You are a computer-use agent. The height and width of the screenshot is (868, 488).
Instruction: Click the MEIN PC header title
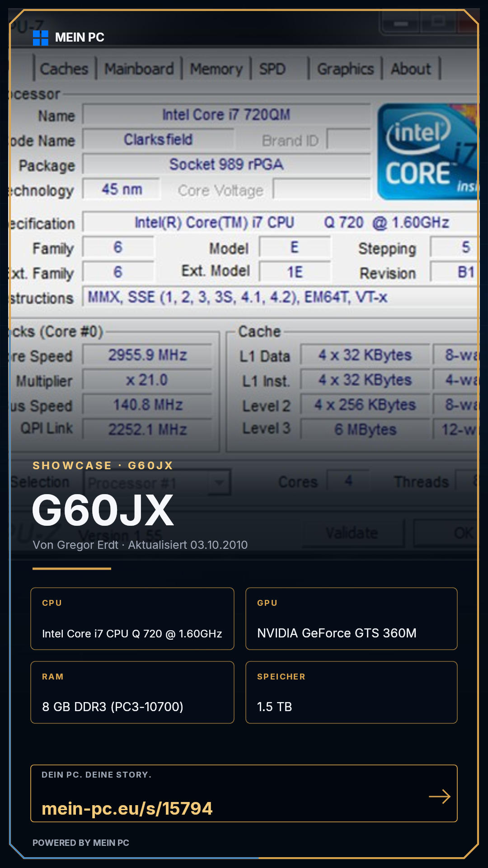pyautogui.click(x=80, y=38)
